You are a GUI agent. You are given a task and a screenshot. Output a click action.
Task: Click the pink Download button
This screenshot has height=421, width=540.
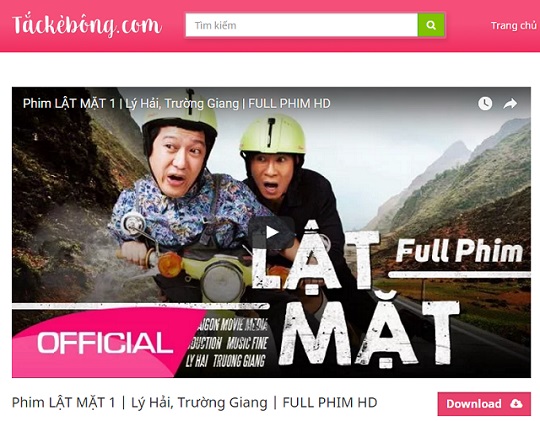pyautogui.click(x=484, y=403)
